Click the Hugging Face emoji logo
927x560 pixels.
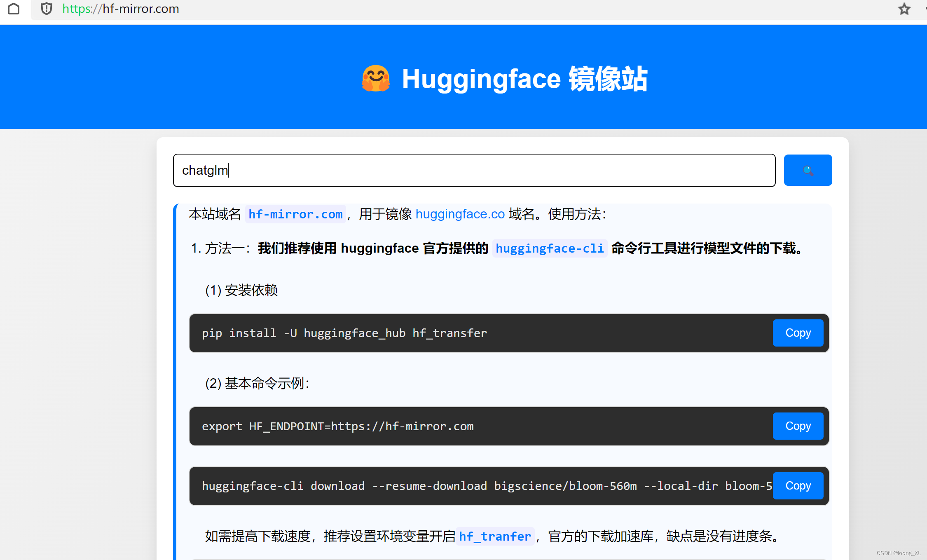point(375,78)
